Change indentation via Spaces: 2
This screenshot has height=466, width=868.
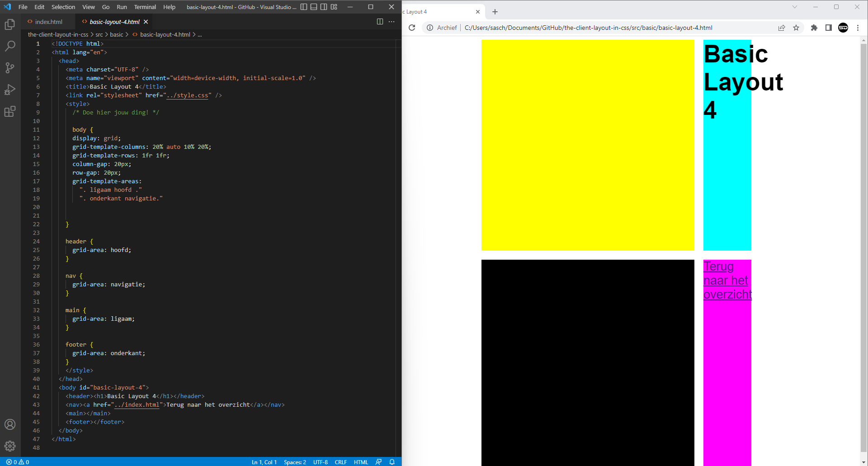[295, 462]
